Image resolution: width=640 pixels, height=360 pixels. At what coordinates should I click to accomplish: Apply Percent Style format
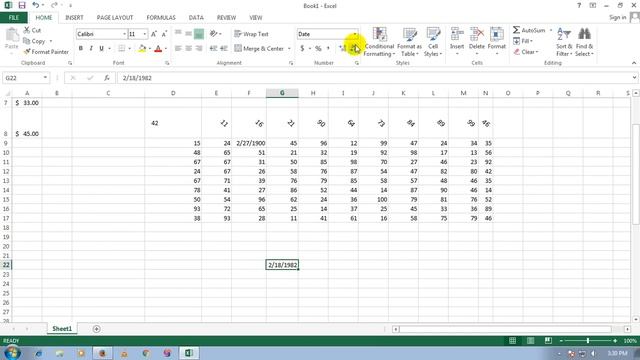(x=318, y=49)
